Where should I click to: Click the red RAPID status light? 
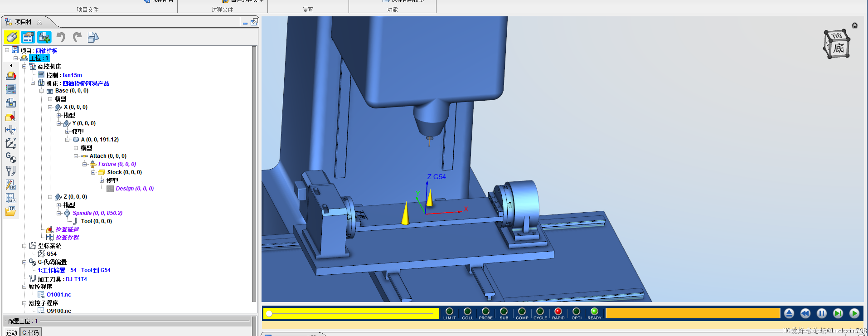pos(558,312)
